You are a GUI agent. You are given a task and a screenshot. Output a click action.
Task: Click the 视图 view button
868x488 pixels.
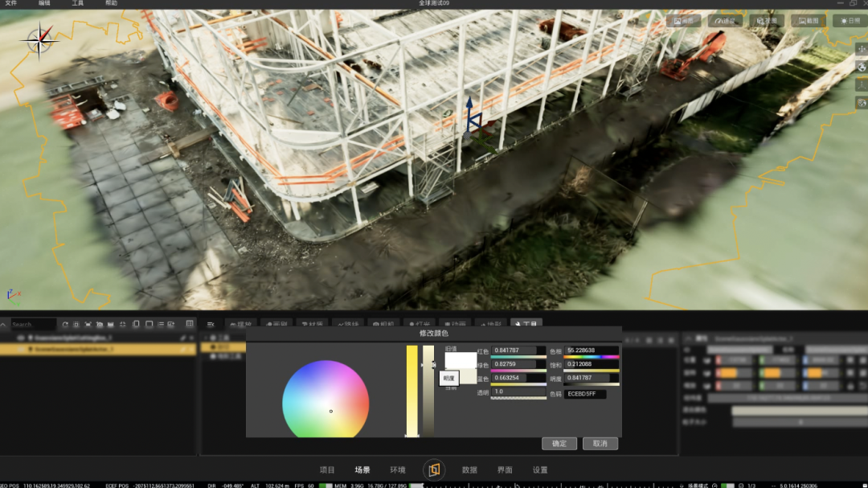point(767,21)
